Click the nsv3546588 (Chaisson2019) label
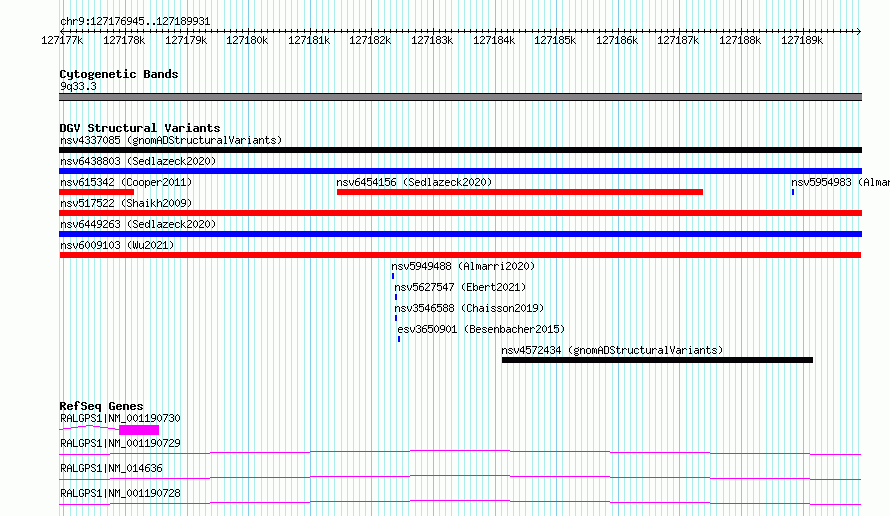This screenshot has width=890, height=516. pos(469,308)
